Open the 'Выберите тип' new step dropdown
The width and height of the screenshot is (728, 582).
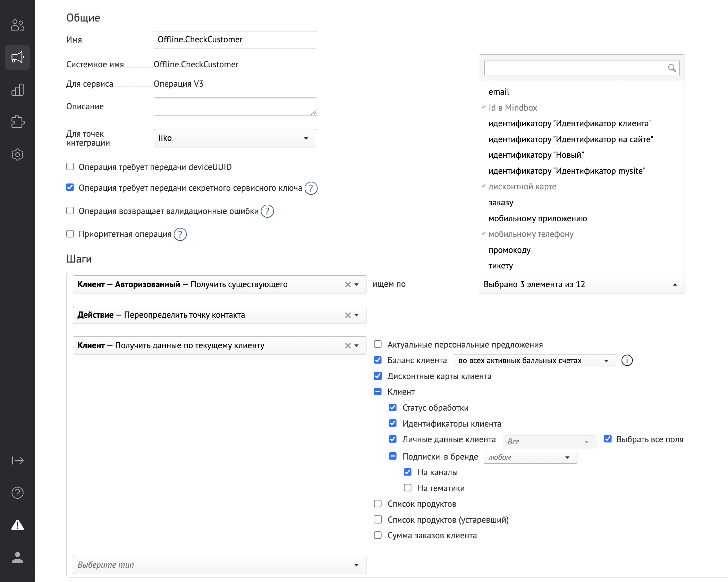pyautogui.click(x=220, y=565)
